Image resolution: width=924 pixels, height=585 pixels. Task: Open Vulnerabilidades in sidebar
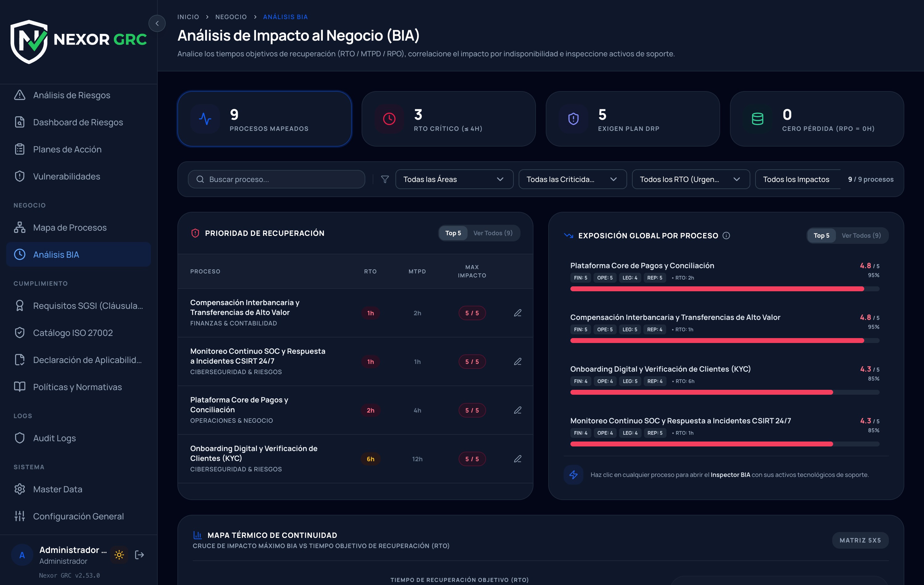tap(78, 176)
